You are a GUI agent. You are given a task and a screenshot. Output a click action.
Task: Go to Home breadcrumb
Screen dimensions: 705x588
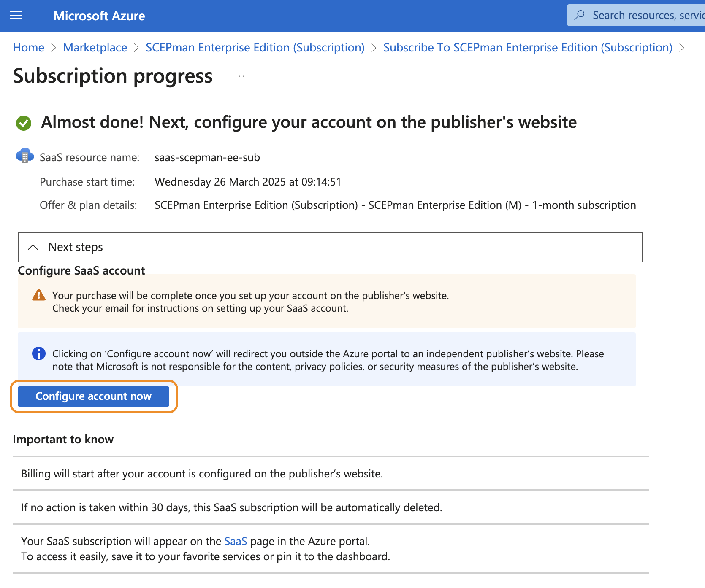(x=28, y=48)
